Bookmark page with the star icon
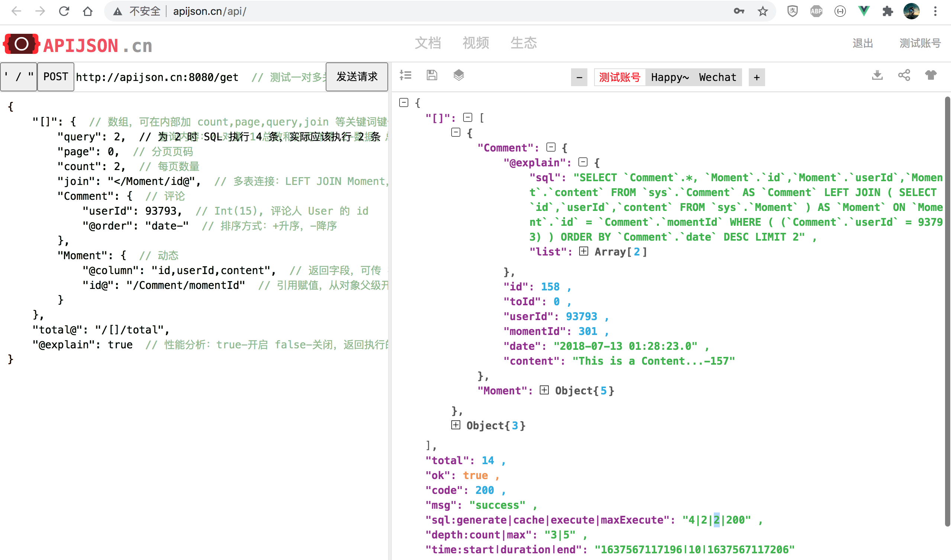This screenshot has width=951, height=560. 763,11
